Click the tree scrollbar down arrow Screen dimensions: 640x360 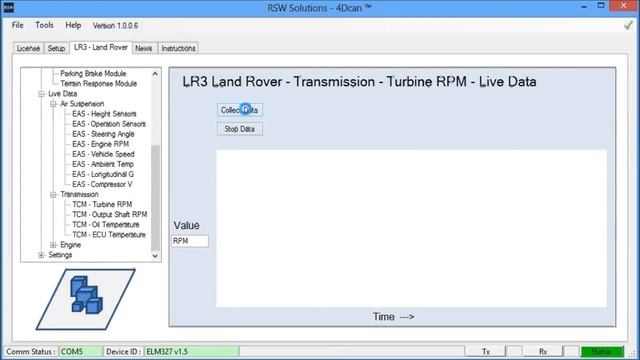[x=155, y=256]
